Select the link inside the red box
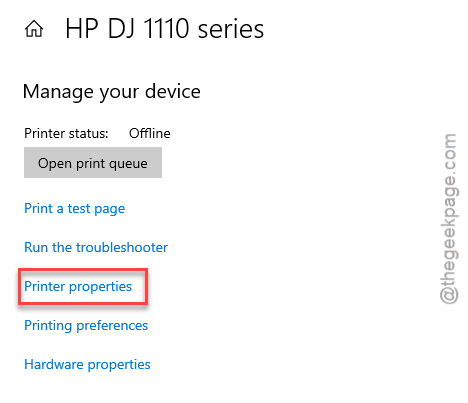468x403 pixels. click(x=78, y=287)
